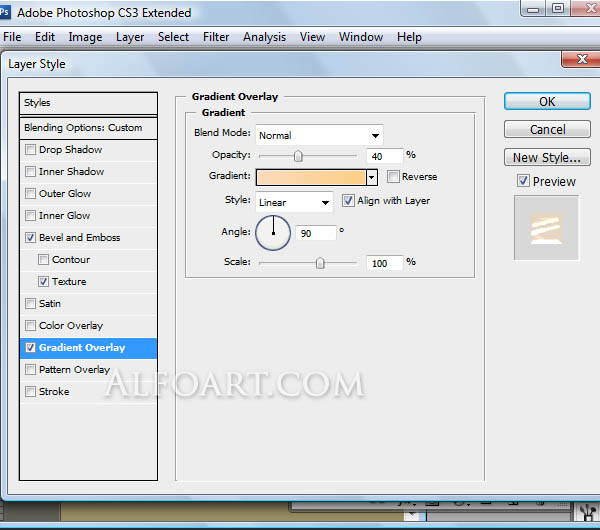The image size is (600, 530).
Task: Enable the Drop Shadow checkbox
Action: tap(30, 150)
